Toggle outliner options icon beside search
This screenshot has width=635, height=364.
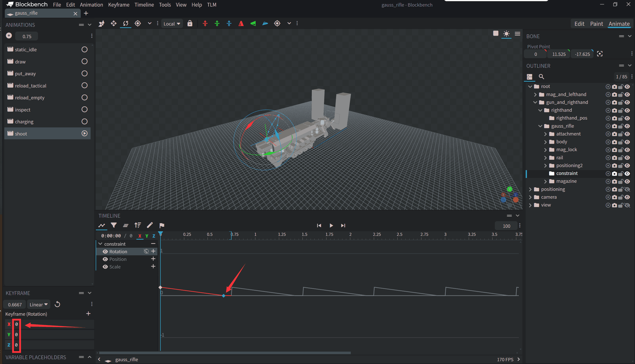click(x=529, y=77)
